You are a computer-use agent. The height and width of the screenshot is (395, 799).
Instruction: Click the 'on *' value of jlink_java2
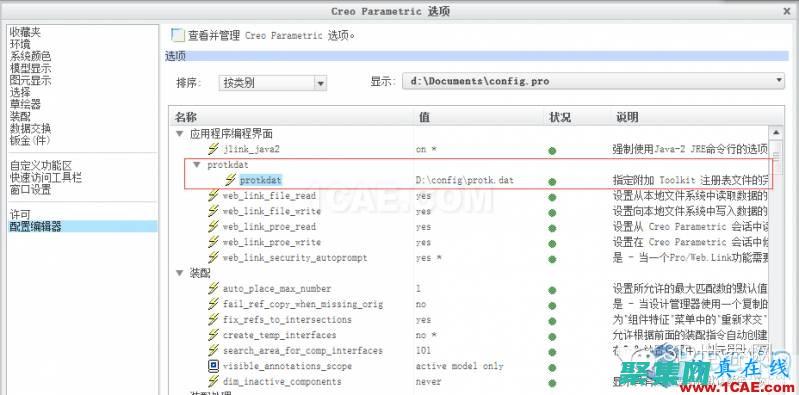(426, 150)
